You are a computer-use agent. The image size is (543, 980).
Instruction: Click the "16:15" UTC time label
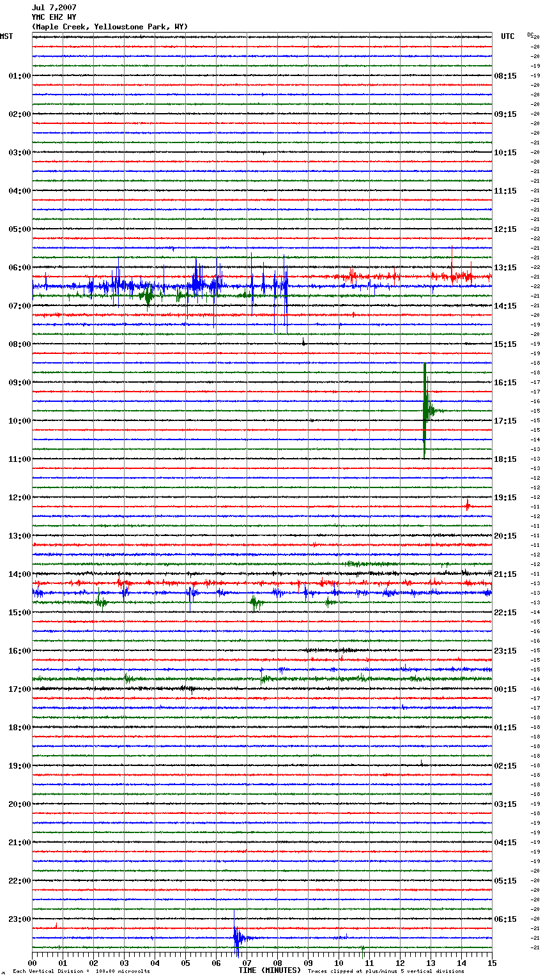[x=505, y=383]
